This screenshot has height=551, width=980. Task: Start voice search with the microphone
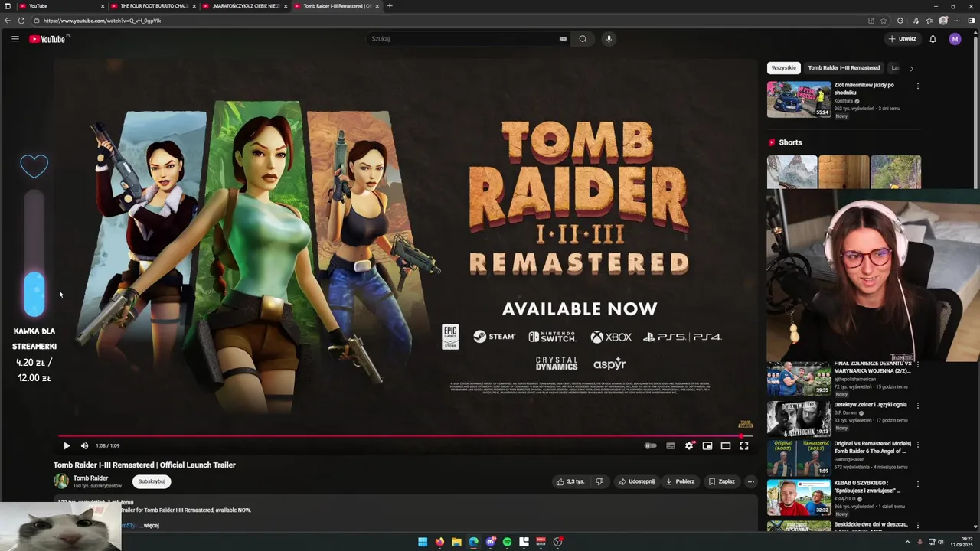pos(609,39)
